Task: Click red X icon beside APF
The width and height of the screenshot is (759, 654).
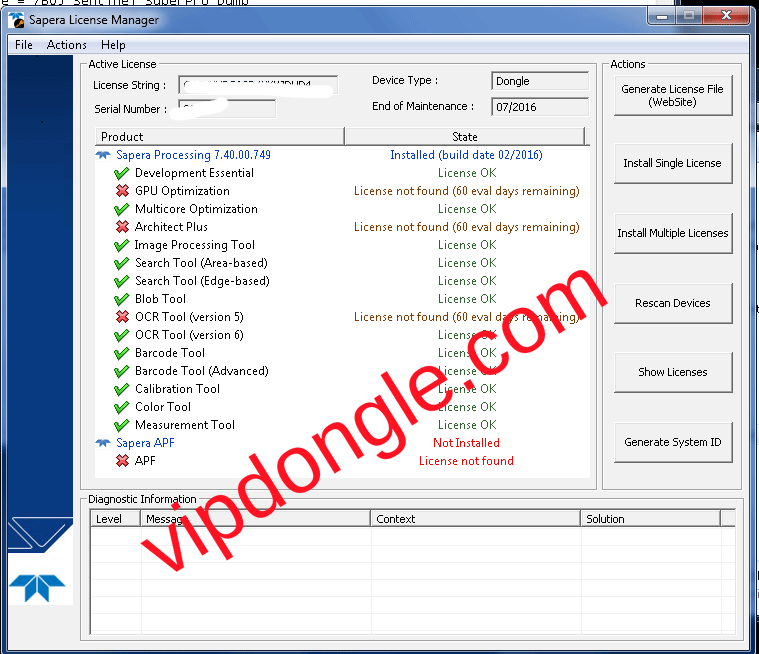Action: tap(122, 461)
